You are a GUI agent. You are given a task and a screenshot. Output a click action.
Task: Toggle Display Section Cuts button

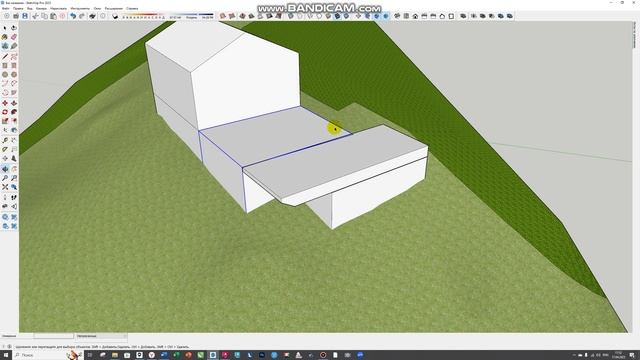click(x=376, y=16)
